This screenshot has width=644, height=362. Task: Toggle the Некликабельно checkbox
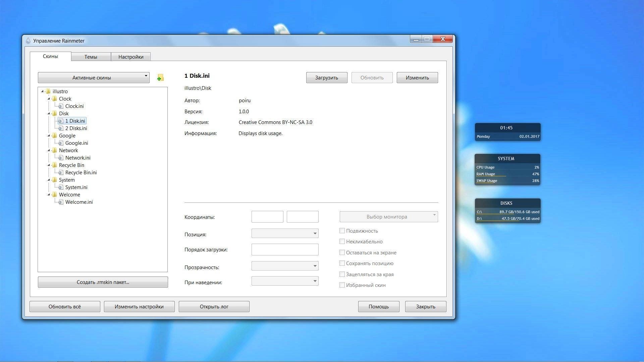coord(342,241)
